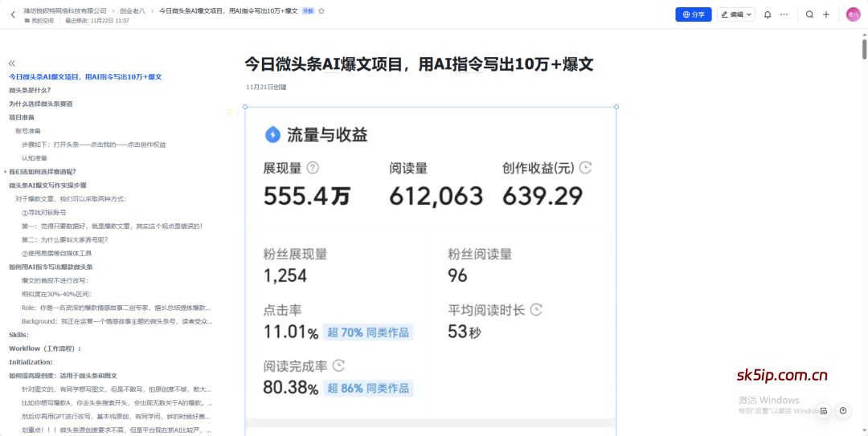Jump to 账号准备 outline entry
The width and height of the screenshot is (868, 436).
(x=28, y=131)
